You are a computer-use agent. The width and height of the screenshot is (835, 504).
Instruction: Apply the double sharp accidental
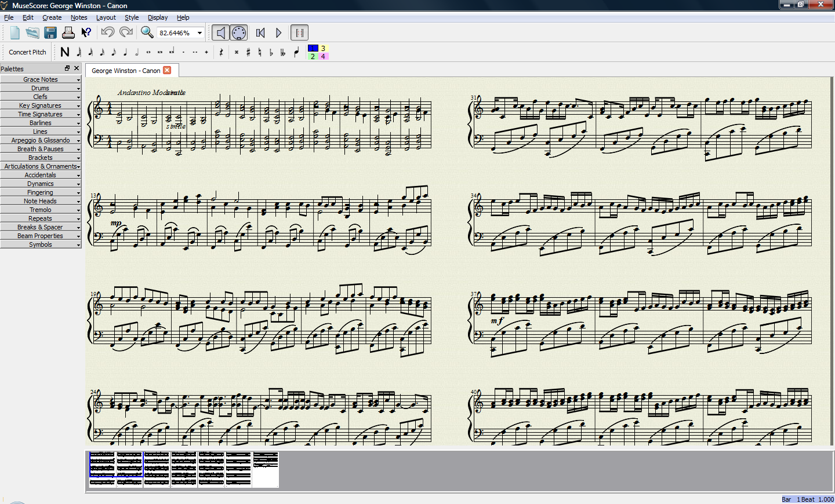[237, 52]
